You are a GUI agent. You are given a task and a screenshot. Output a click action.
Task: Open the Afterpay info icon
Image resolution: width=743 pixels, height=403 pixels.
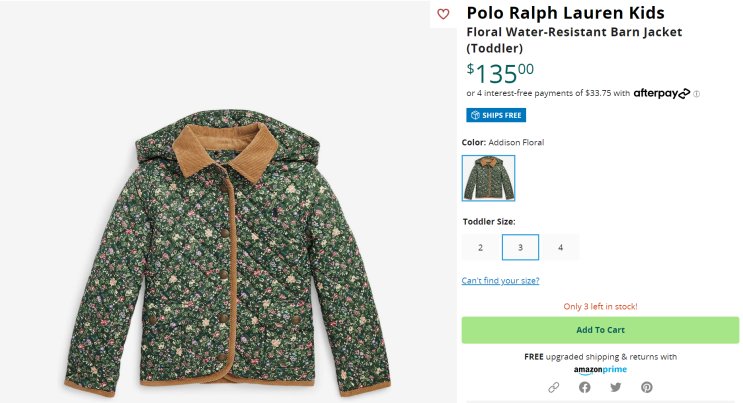(x=697, y=94)
